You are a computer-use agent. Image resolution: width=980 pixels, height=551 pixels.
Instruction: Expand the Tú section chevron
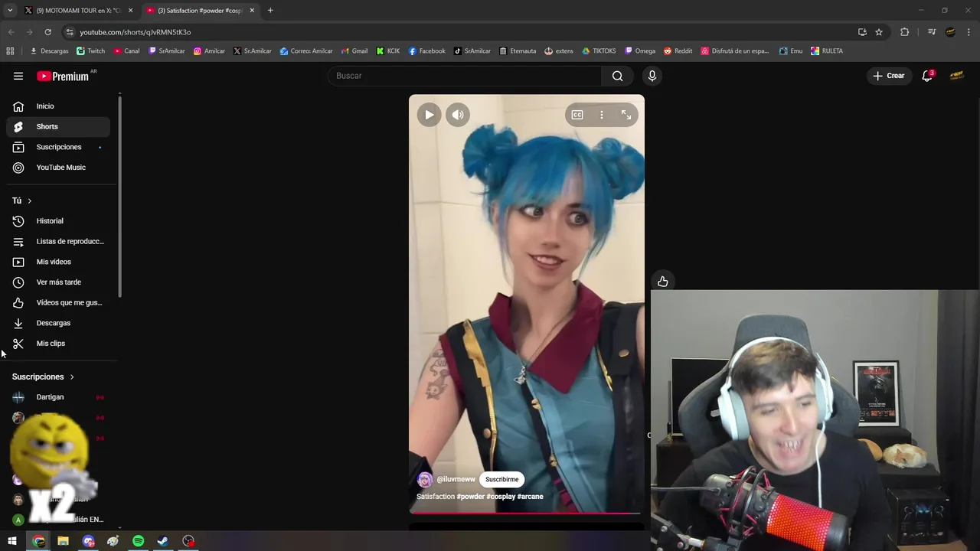click(30, 201)
